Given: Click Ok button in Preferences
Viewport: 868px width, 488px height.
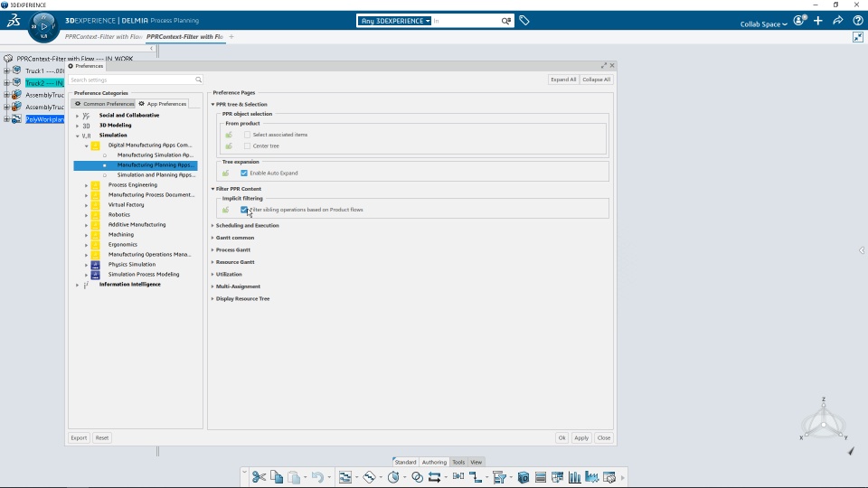Looking at the screenshot, I should point(561,437).
